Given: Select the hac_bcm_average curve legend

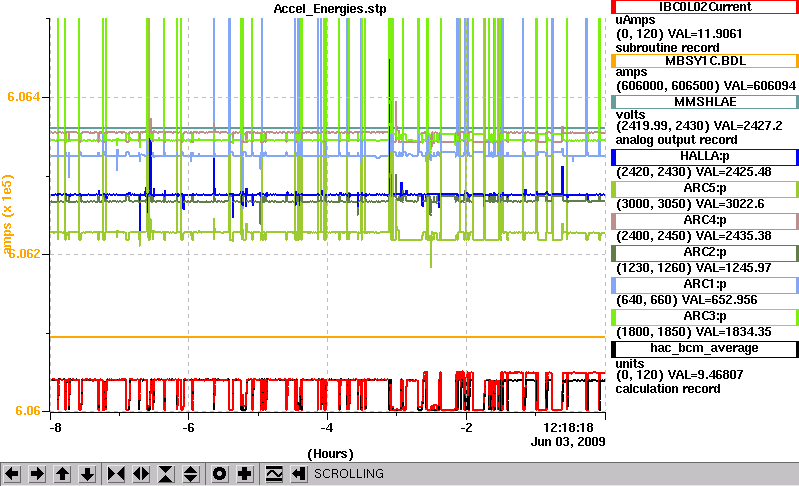Looking at the screenshot, I should click(x=705, y=349).
